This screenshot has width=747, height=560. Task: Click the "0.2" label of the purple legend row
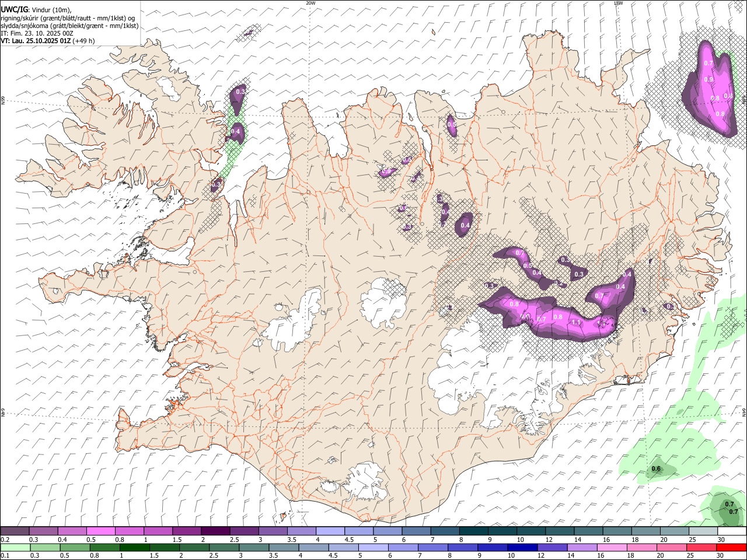pyautogui.click(x=5, y=540)
